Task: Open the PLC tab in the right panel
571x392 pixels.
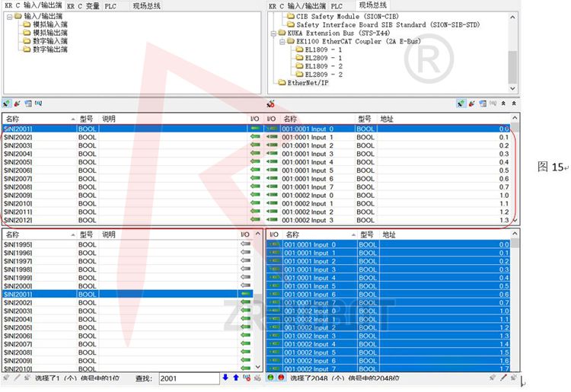Action: pyautogui.click(x=337, y=5)
